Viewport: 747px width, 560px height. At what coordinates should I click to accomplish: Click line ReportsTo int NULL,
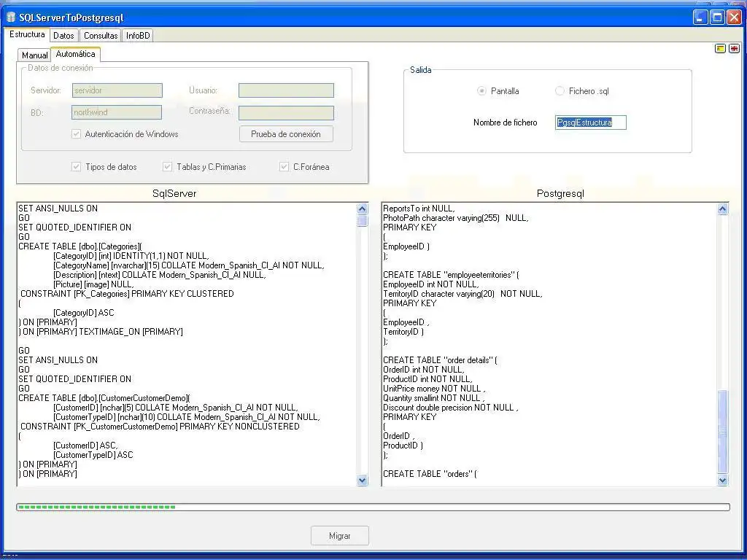coord(419,209)
